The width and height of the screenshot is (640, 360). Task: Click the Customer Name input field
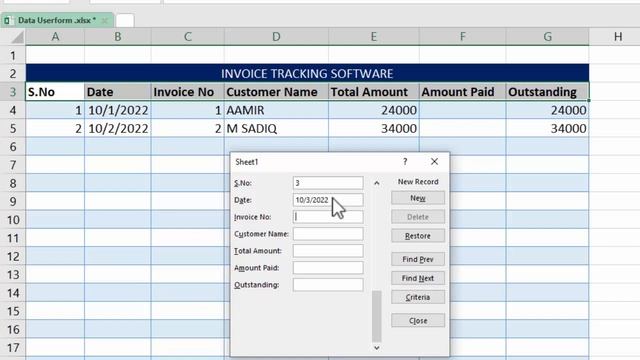point(328,234)
